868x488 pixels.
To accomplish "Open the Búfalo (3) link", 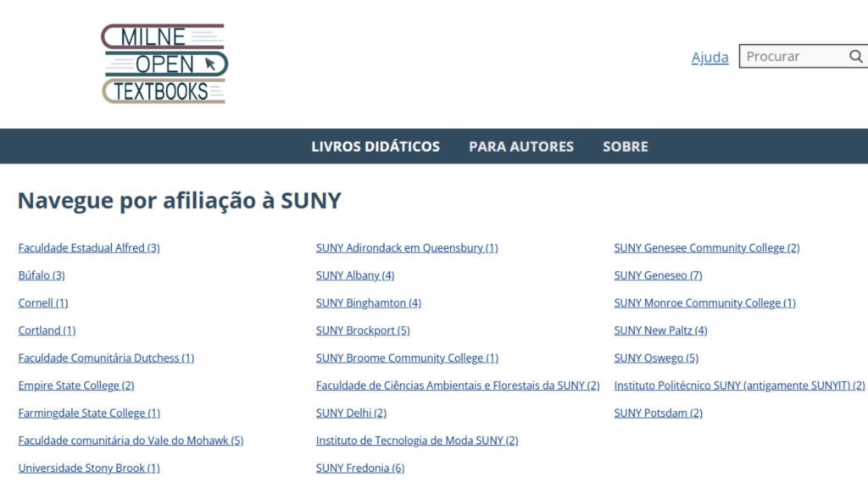I will pyautogui.click(x=42, y=275).
